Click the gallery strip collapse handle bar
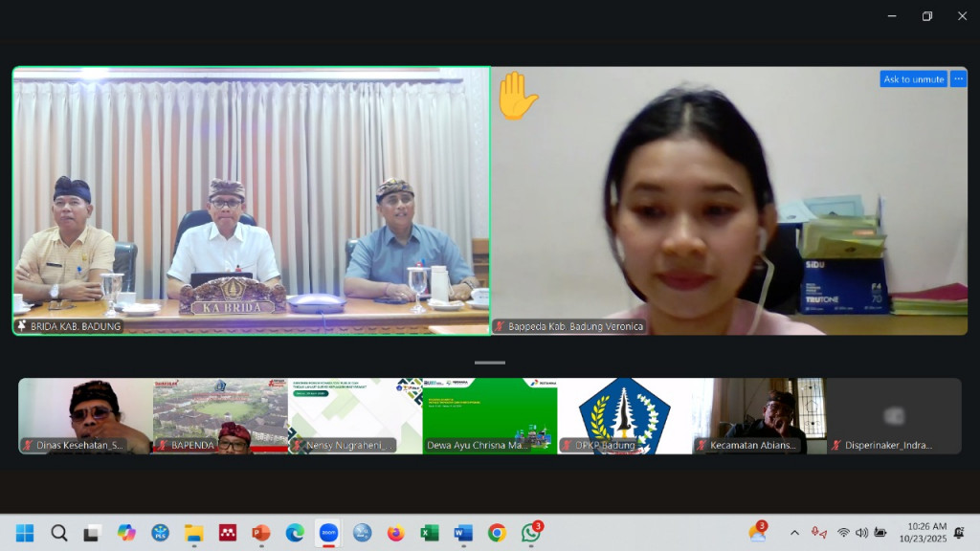Image resolution: width=980 pixels, height=551 pixels. pyautogui.click(x=490, y=363)
